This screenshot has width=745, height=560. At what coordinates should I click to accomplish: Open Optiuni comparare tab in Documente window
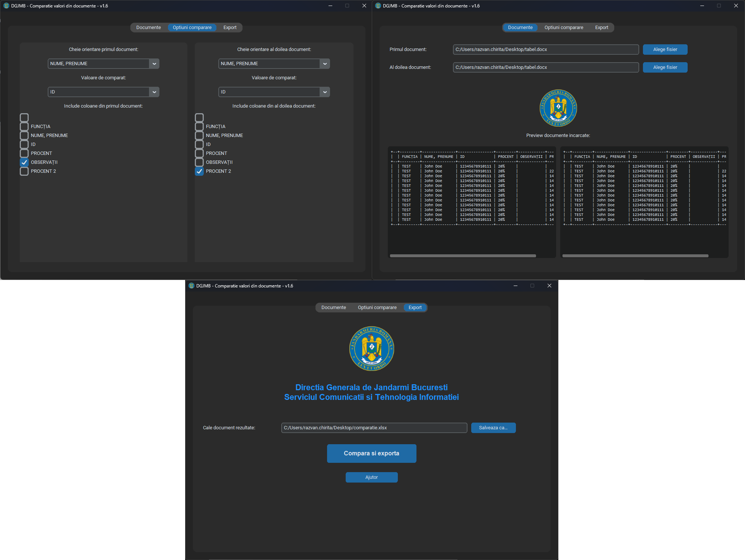click(x=564, y=28)
